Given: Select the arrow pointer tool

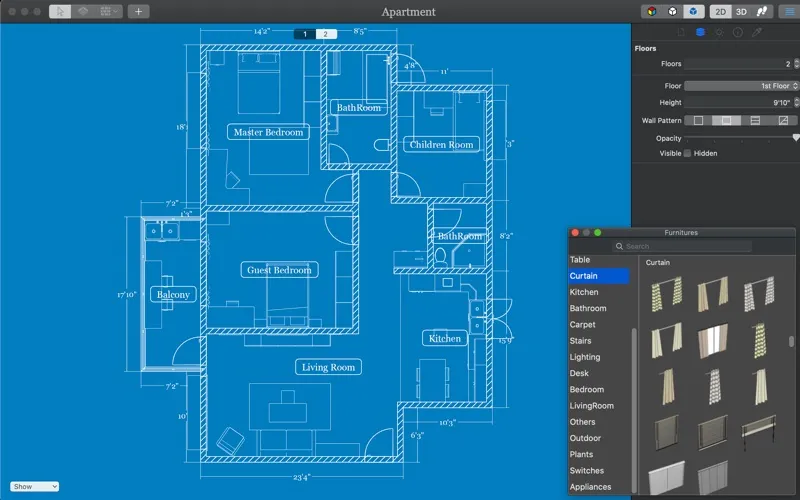Looking at the screenshot, I should pyautogui.click(x=60, y=11).
